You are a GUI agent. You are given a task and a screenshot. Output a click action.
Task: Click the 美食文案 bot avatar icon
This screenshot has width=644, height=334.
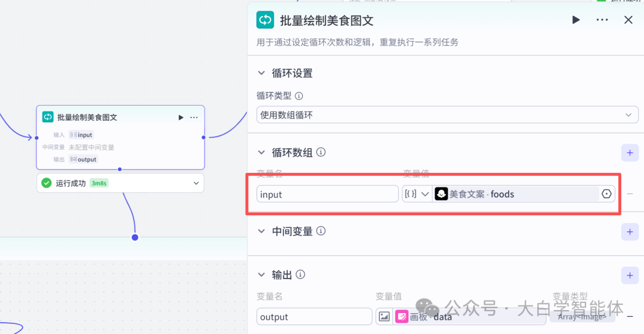tap(441, 194)
